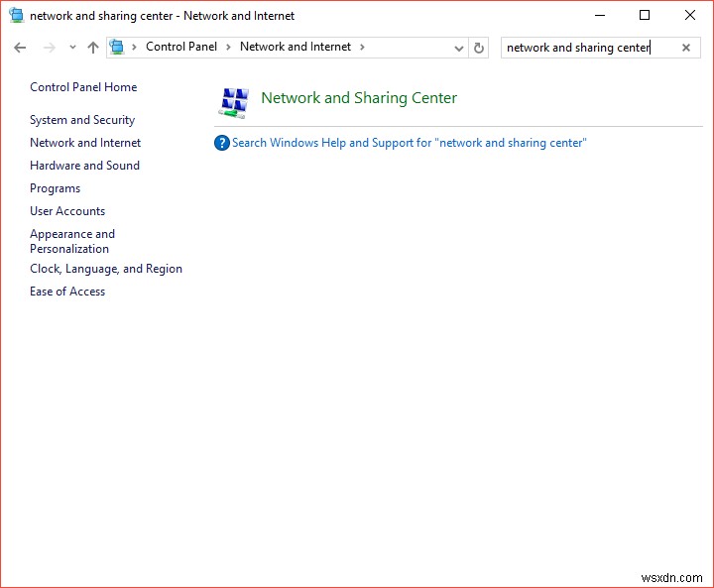This screenshot has width=714, height=588.
Task: Clear the search box with the X
Action: [x=686, y=48]
